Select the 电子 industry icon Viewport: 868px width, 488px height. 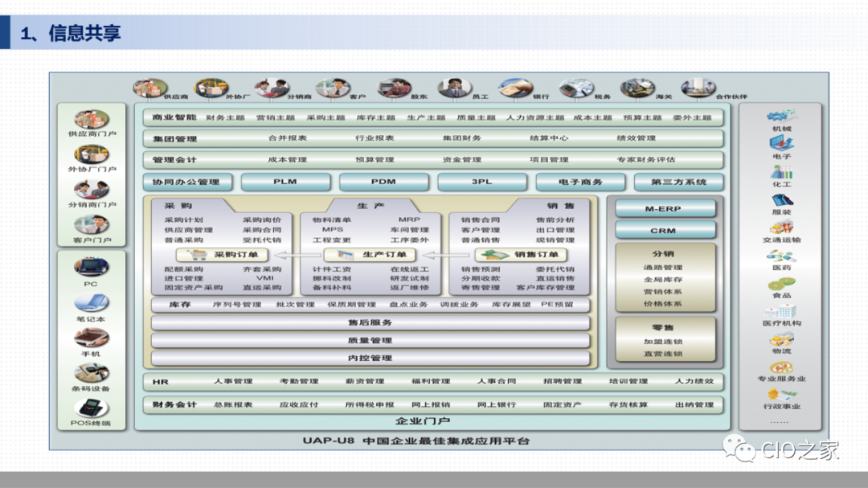(781, 143)
